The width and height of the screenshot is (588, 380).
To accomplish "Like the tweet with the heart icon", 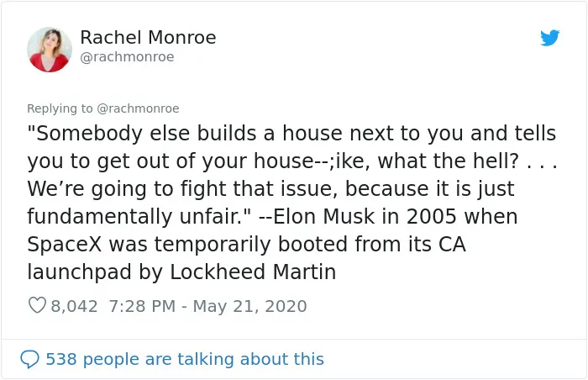I will [37, 305].
